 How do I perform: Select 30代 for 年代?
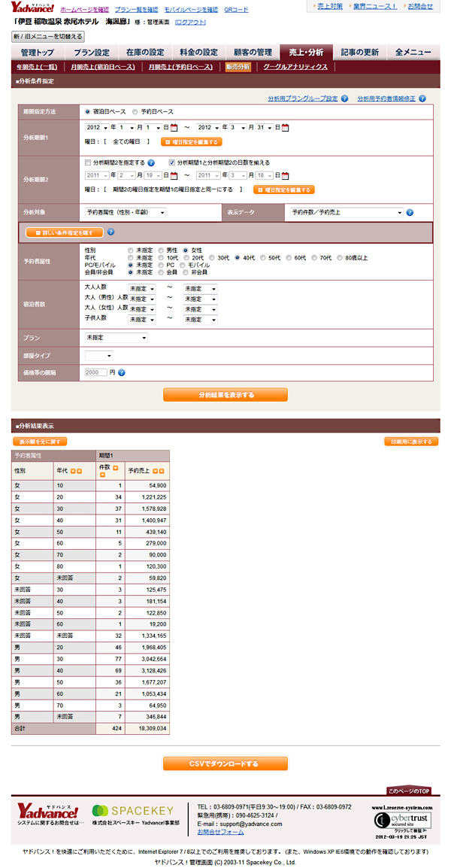click(211, 258)
